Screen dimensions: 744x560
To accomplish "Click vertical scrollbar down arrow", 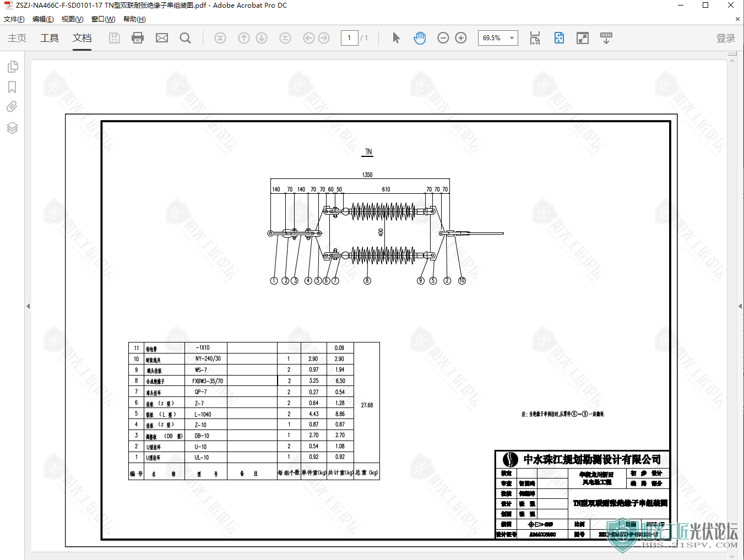I will coord(732,556).
